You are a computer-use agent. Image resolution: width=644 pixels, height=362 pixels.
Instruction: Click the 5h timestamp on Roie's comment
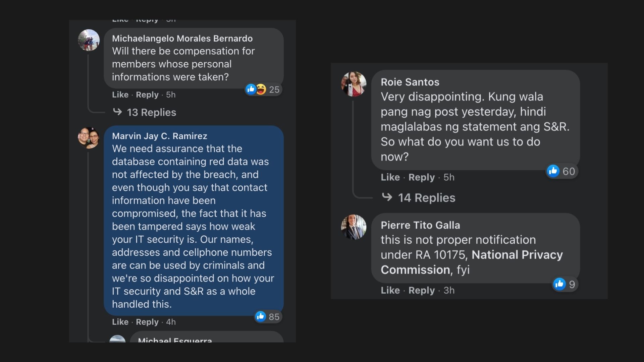[x=449, y=177]
